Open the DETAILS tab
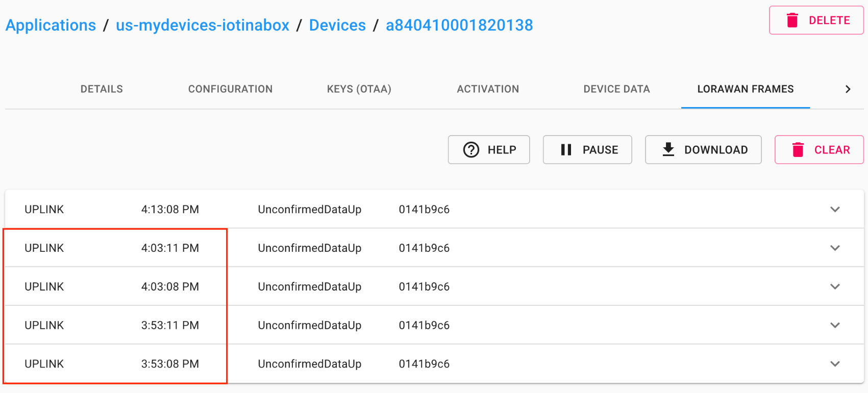 [x=102, y=89]
